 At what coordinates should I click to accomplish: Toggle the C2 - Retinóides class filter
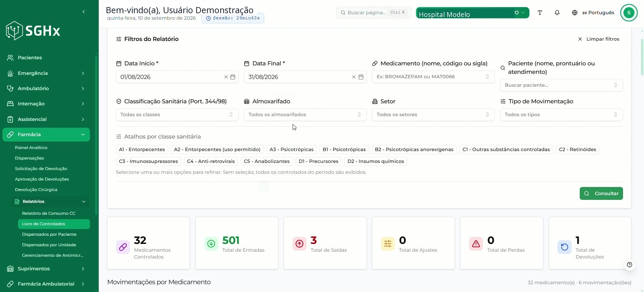tap(577, 149)
